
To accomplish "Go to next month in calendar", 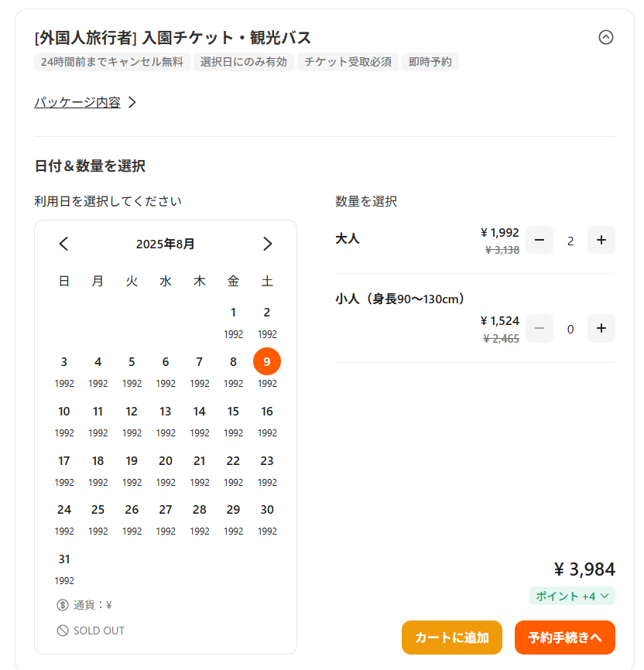I will click(267, 244).
